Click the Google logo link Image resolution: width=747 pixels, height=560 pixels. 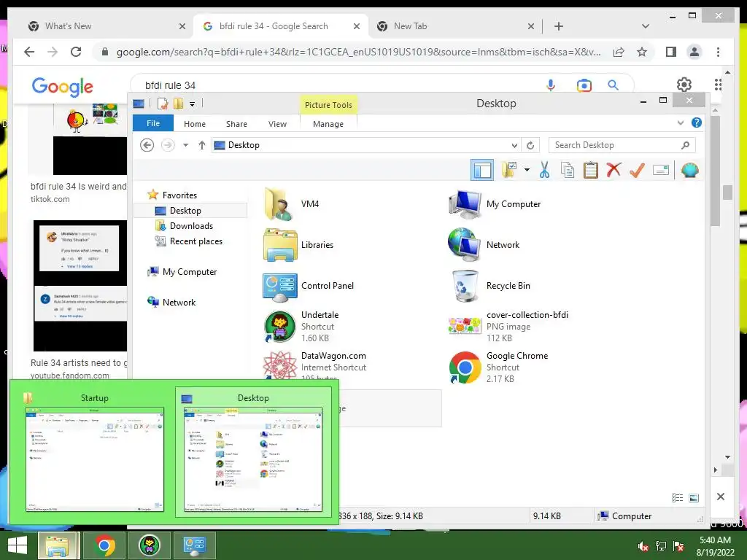click(63, 86)
